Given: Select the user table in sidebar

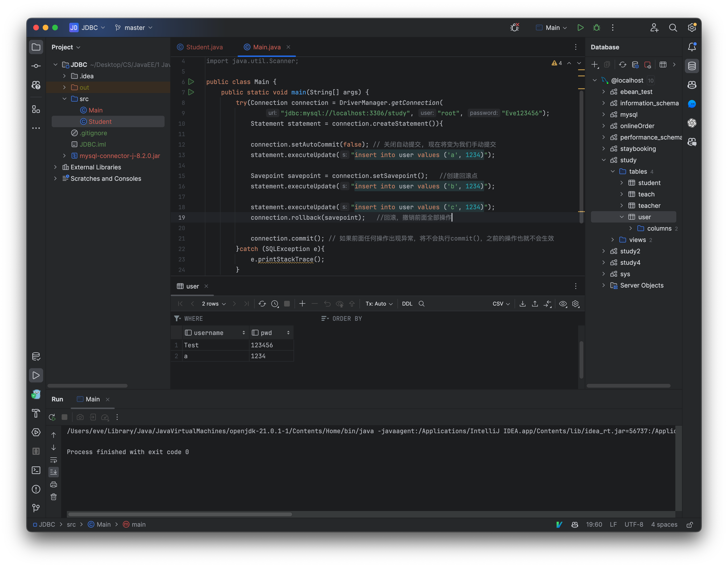Looking at the screenshot, I should coord(644,216).
